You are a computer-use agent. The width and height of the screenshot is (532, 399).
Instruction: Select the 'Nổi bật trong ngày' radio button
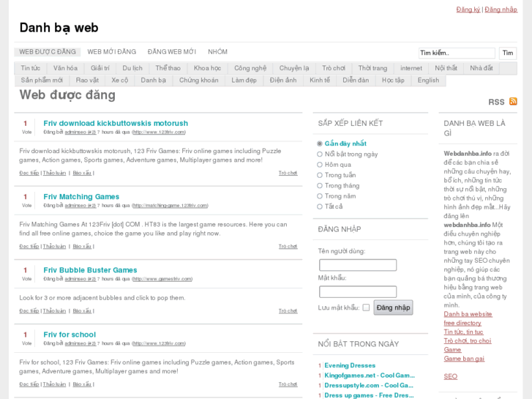[319, 154]
